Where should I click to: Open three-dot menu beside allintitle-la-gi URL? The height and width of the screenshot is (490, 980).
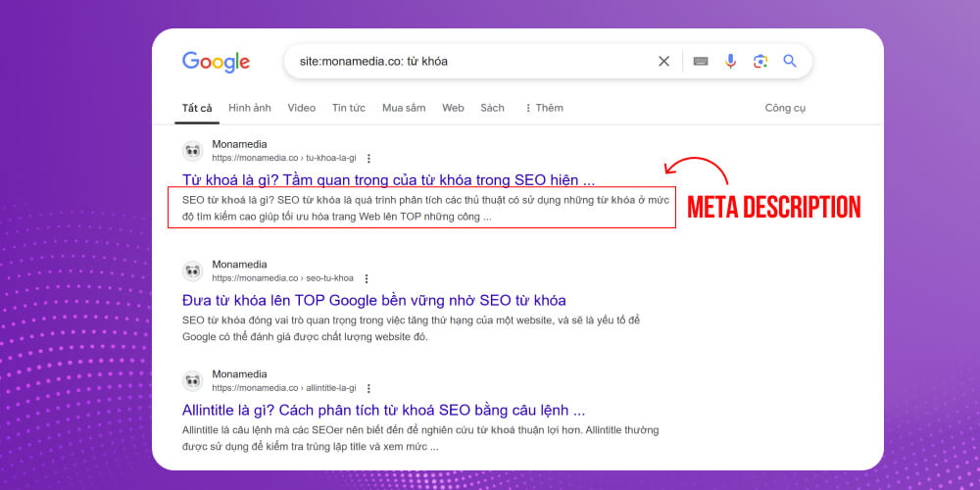(368, 389)
